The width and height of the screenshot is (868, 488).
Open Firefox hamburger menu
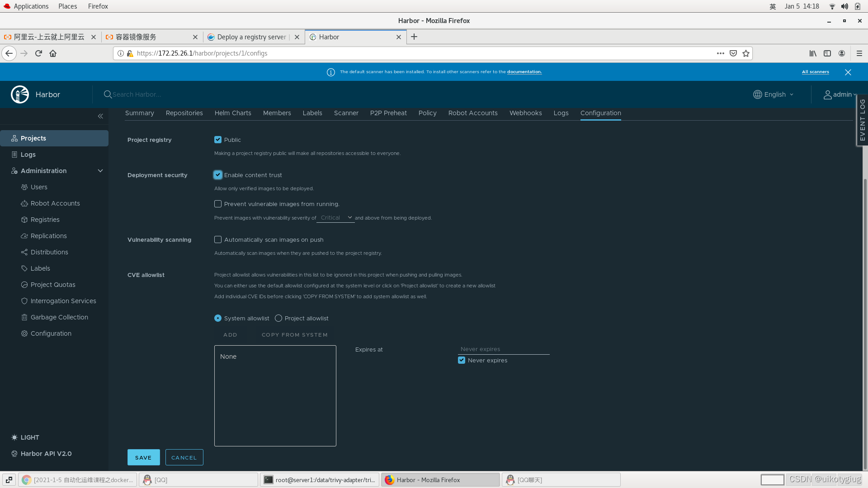859,53
